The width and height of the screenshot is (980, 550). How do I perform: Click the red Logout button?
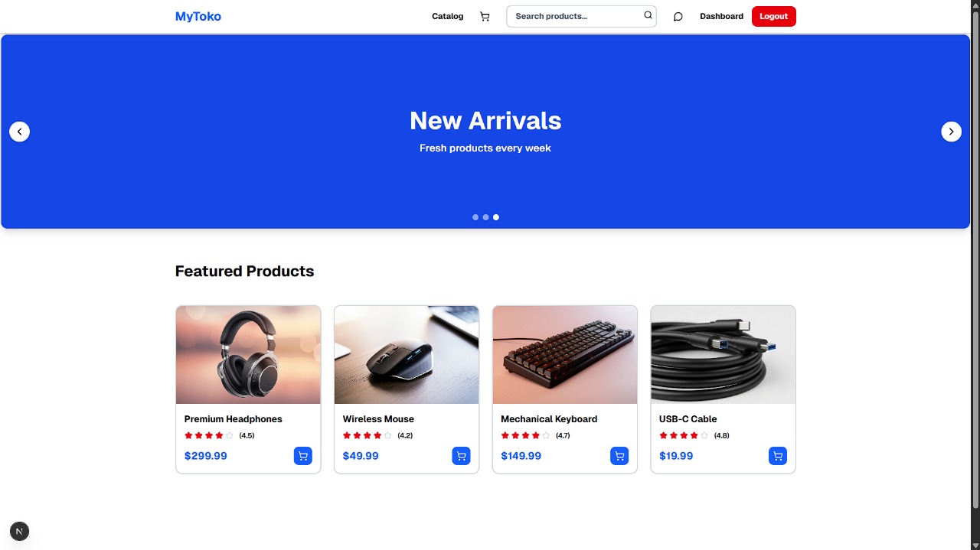pos(774,16)
